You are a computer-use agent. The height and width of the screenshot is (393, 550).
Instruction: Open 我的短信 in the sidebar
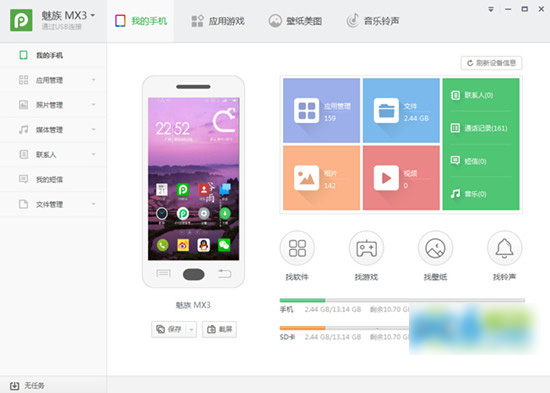click(53, 180)
